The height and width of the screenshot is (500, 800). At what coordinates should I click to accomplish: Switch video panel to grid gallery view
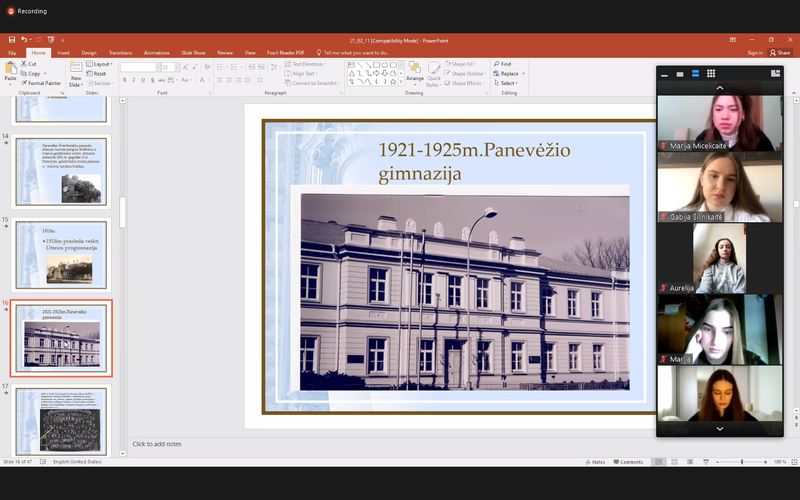pyautogui.click(x=711, y=73)
